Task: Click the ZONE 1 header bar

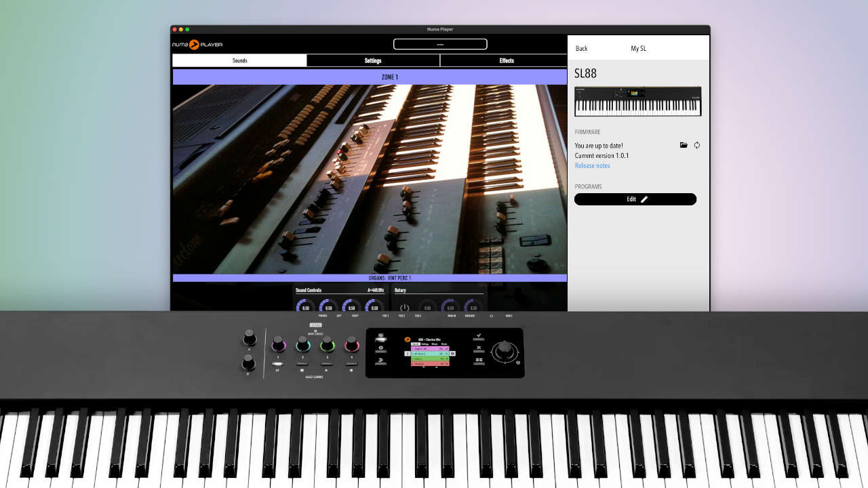Action: click(370, 77)
